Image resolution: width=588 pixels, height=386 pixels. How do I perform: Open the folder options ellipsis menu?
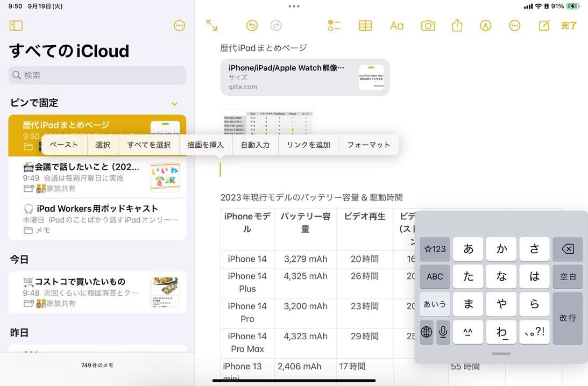[x=179, y=25]
